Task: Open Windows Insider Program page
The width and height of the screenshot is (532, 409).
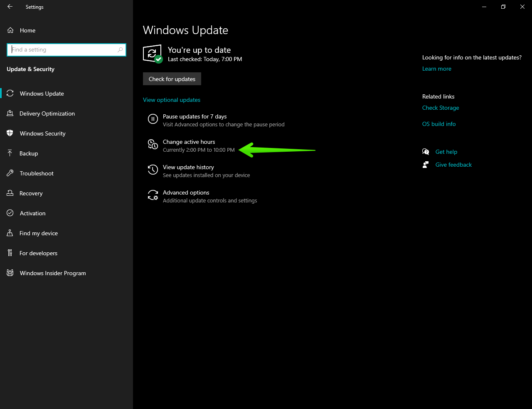Action: [x=66, y=273]
